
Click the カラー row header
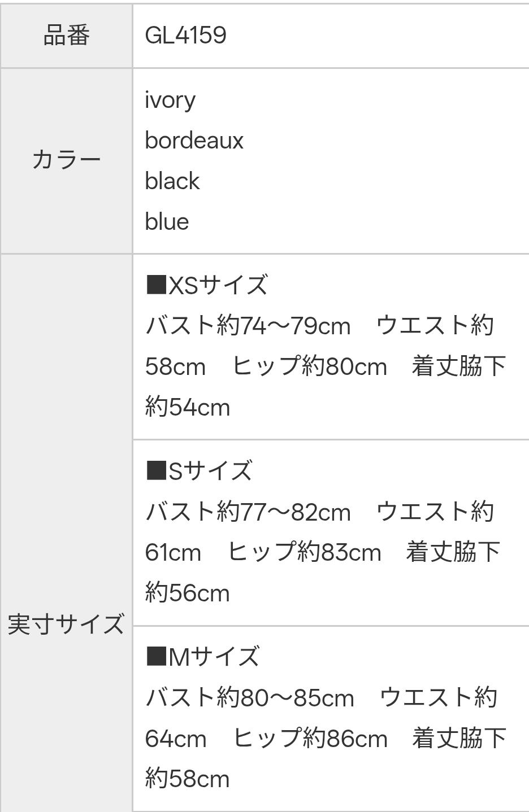pyautogui.click(x=66, y=160)
